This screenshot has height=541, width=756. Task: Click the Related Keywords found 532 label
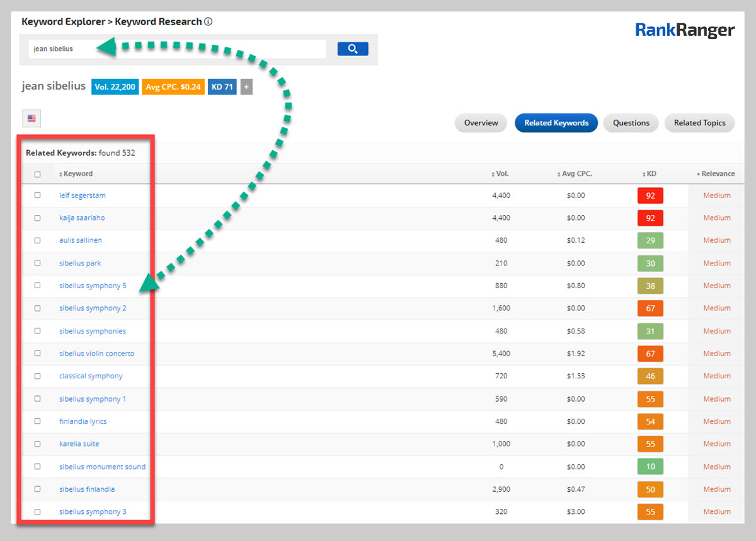click(80, 153)
